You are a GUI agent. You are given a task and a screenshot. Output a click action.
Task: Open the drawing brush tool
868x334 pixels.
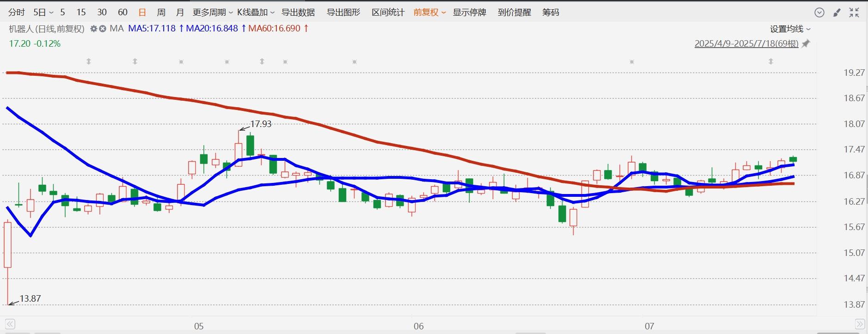pos(837,12)
